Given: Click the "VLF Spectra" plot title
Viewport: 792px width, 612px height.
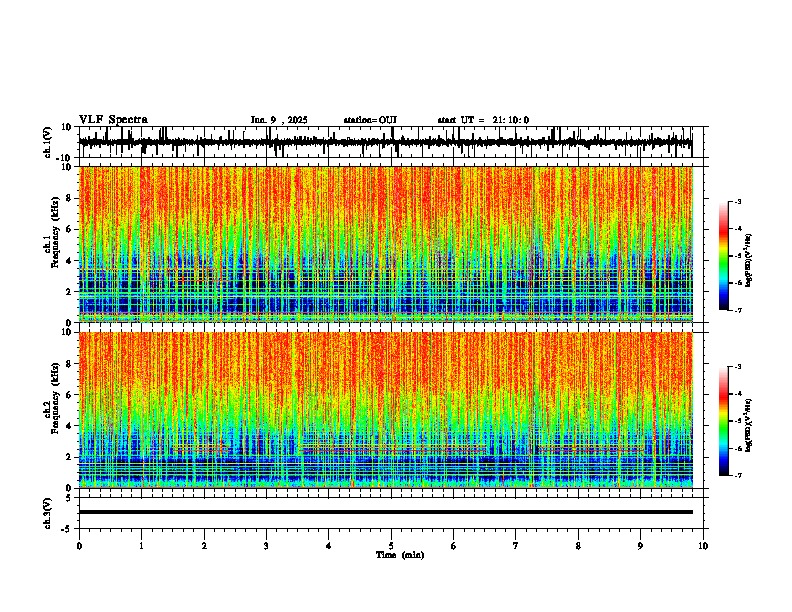Looking at the screenshot, I should click(x=113, y=120).
